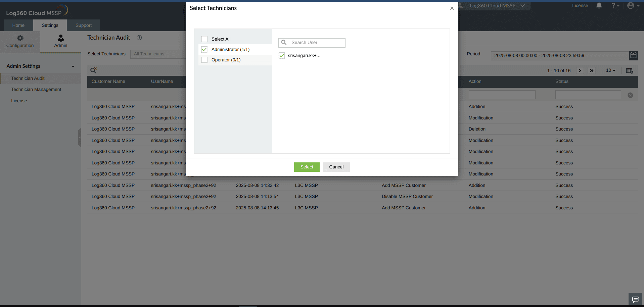Open the help question mark menu
Image resolution: width=644 pixels, height=307 pixels.
click(615, 6)
